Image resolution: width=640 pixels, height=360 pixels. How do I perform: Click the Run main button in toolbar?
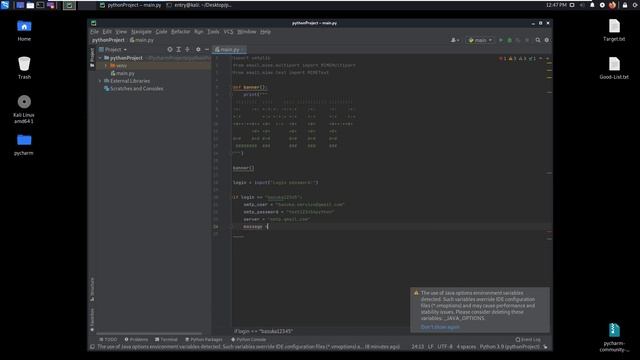click(x=501, y=40)
